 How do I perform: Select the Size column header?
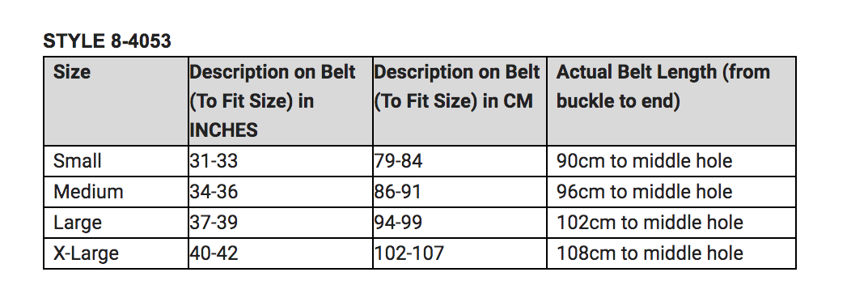[x=116, y=101]
